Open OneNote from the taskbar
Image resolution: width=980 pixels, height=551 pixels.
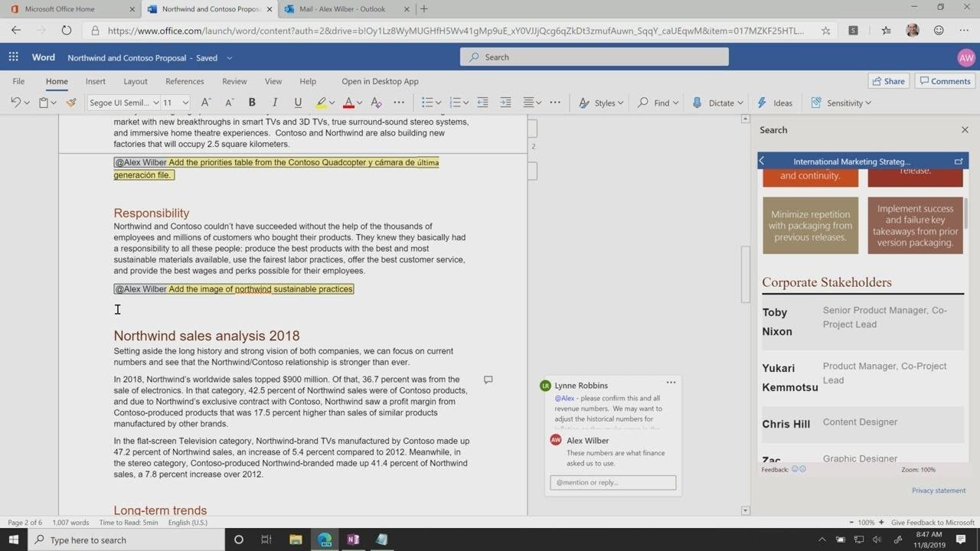(x=353, y=540)
